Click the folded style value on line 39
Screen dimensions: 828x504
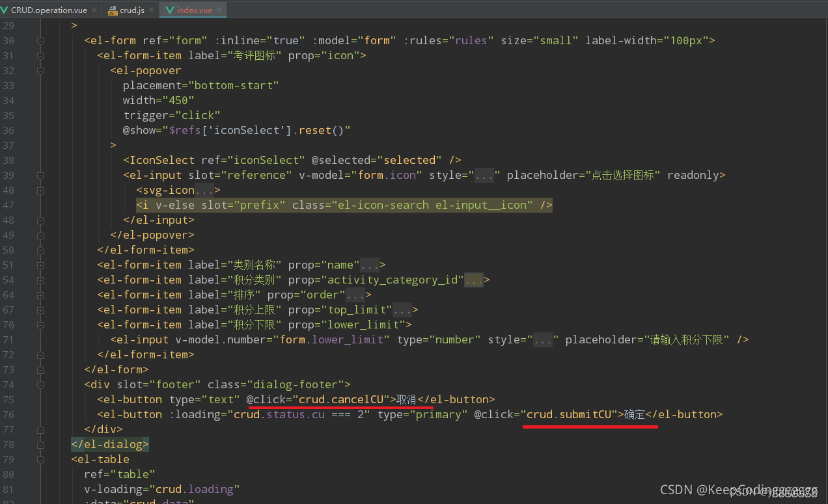(x=484, y=175)
